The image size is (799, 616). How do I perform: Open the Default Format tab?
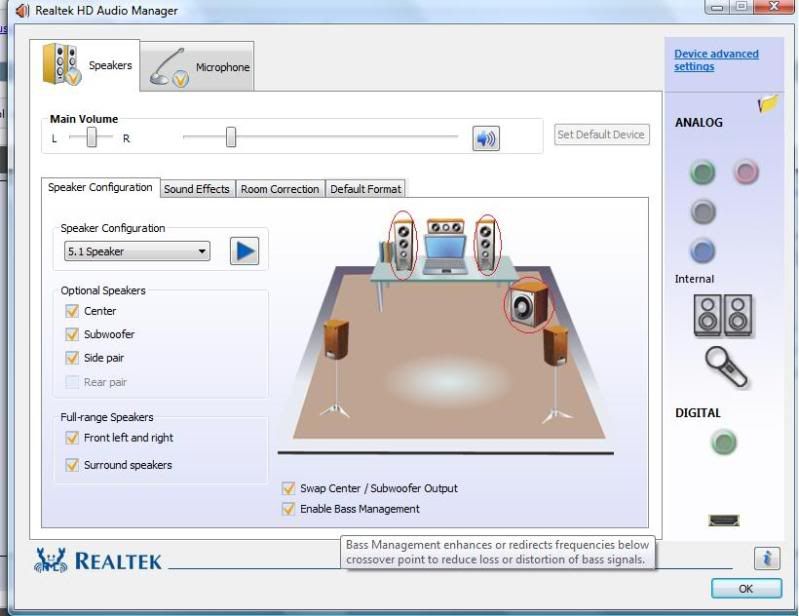pos(365,189)
